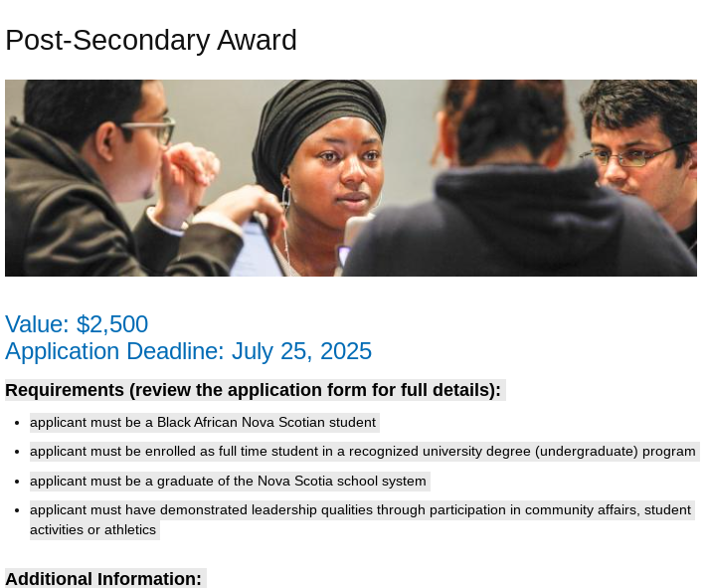
Task: Click the bullet beside the leadership qualities item
Action: tap(18, 511)
